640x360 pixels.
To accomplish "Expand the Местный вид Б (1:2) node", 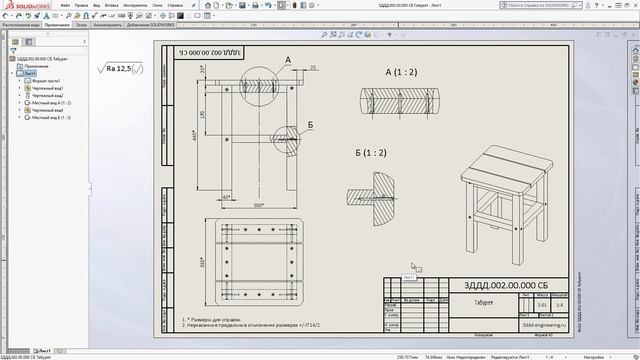I will pos(19,118).
